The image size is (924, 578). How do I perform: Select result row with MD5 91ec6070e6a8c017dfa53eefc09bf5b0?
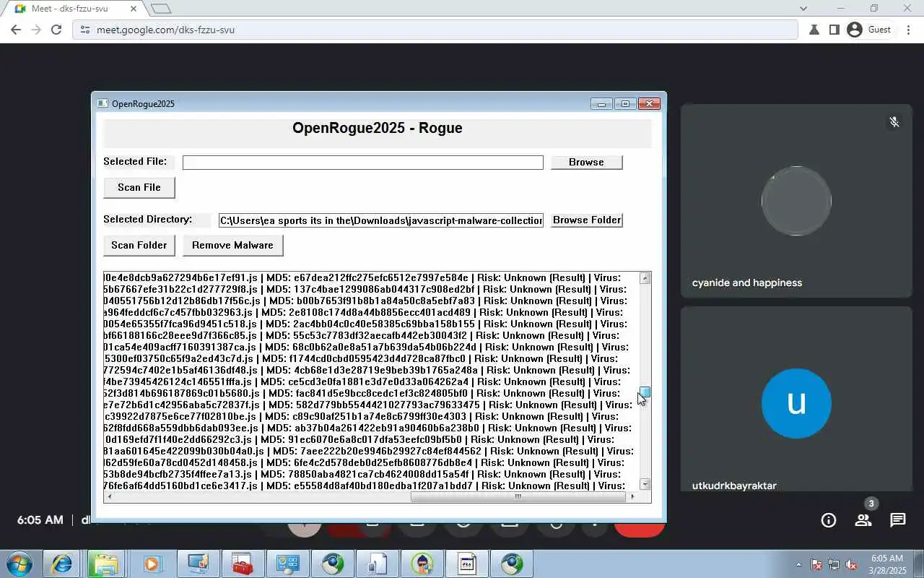click(x=372, y=439)
